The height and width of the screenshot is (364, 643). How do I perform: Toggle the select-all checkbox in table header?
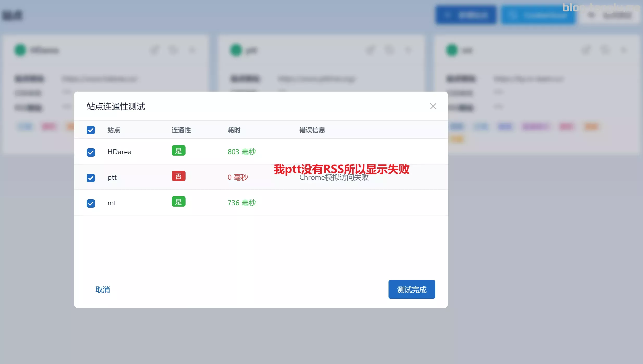tap(91, 130)
